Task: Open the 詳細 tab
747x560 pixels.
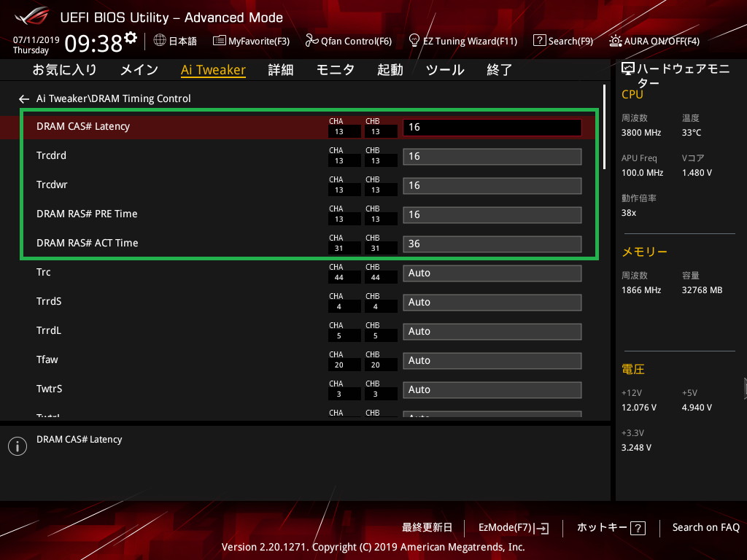Action: click(281, 70)
